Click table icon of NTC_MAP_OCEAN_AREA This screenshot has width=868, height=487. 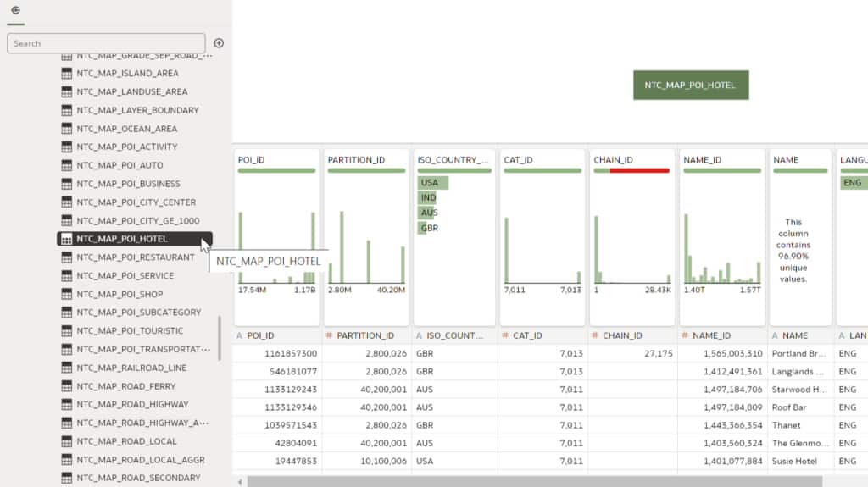[66, 129]
